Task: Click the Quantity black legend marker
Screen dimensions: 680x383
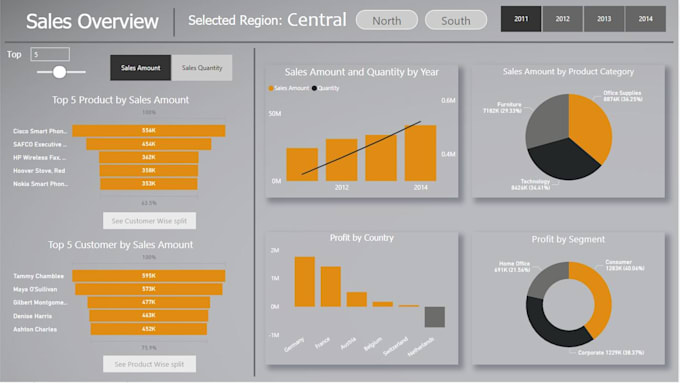Action: [314, 88]
